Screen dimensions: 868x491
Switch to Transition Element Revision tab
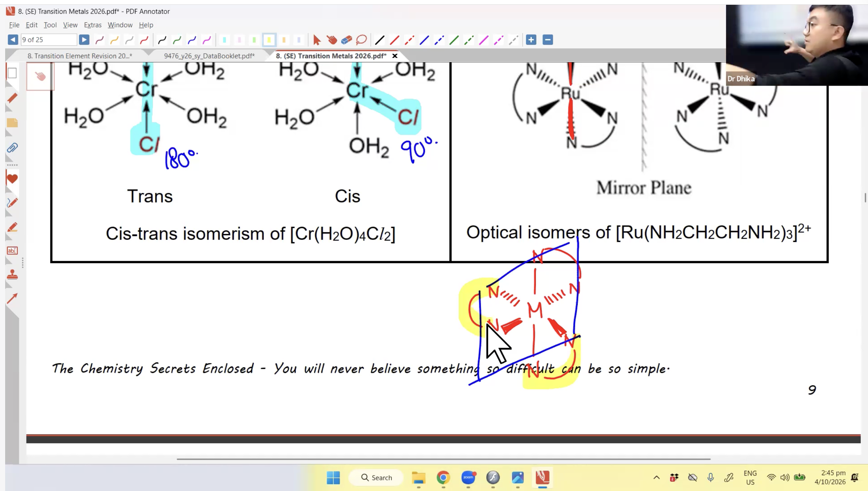click(x=80, y=56)
